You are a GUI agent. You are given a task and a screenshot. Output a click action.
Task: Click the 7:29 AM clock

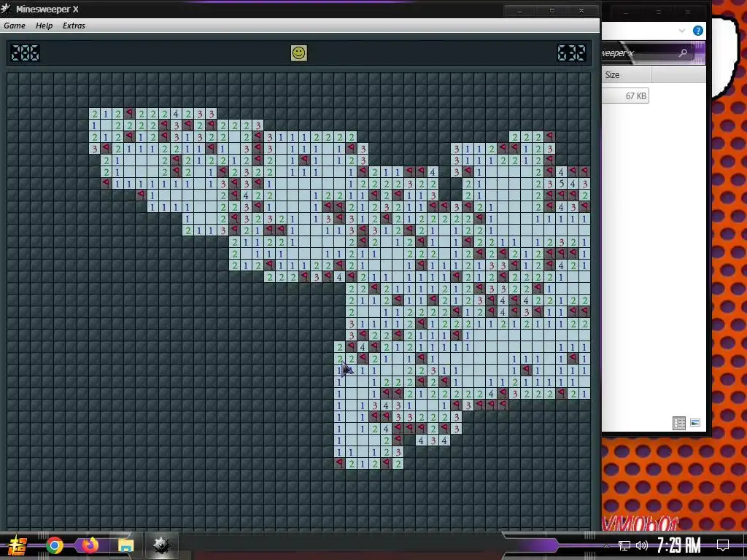pyautogui.click(x=679, y=545)
